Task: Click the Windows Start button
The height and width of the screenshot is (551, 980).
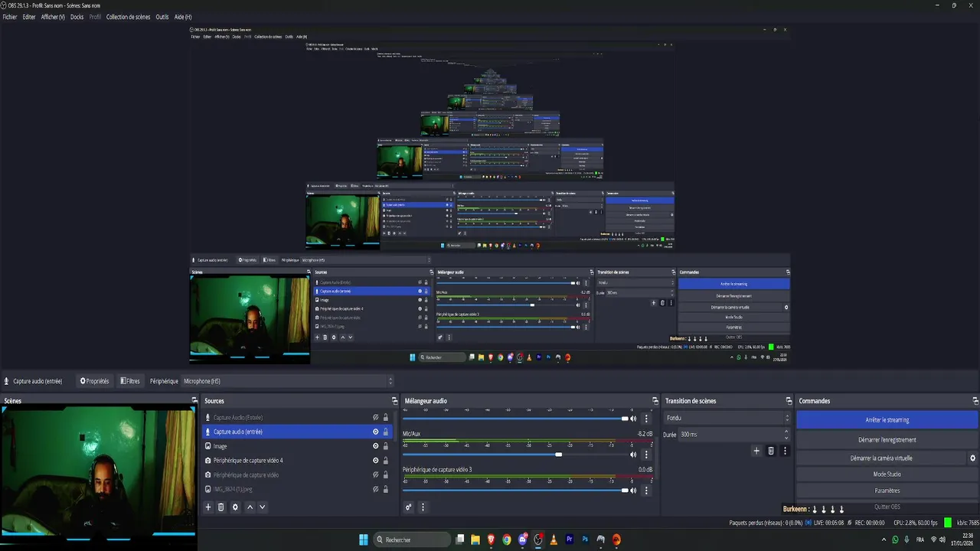Action: (x=364, y=540)
